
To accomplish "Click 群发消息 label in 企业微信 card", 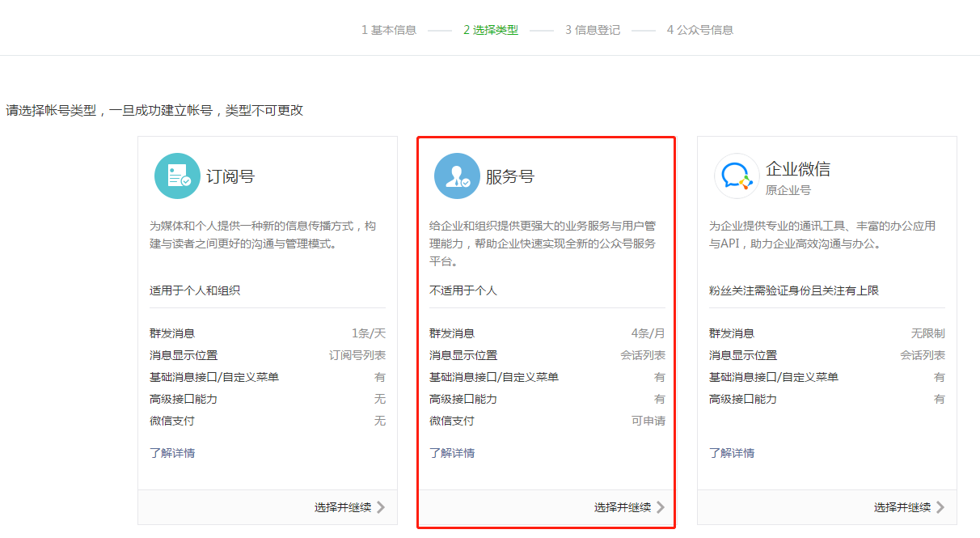I will 732,333.
